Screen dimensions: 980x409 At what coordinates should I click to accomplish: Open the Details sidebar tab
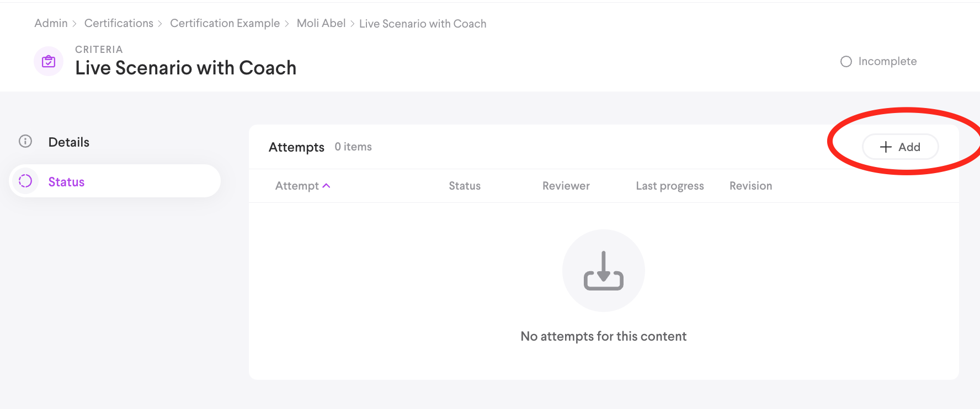(69, 142)
